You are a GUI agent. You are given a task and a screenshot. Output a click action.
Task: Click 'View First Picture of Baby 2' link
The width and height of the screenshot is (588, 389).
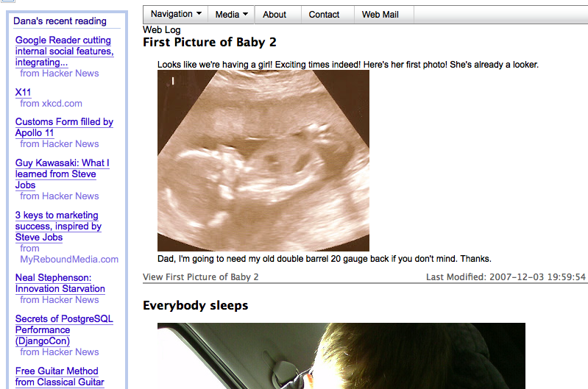point(201,277)
